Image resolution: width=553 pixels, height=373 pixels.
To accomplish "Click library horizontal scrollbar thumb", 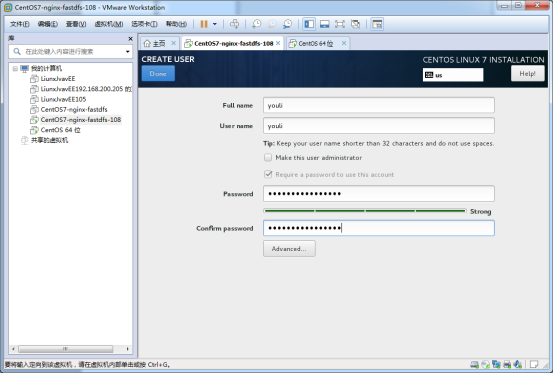I will coord(66,349).
